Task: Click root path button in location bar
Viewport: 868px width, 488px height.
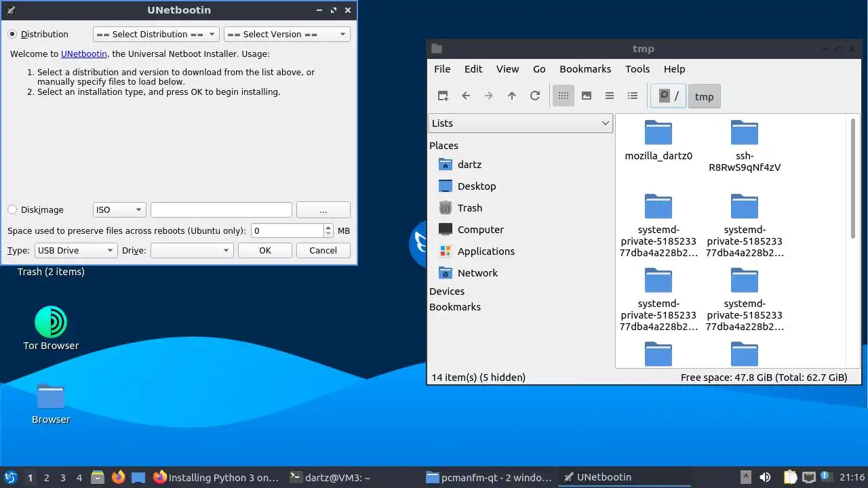Action: tap(669, 96)
